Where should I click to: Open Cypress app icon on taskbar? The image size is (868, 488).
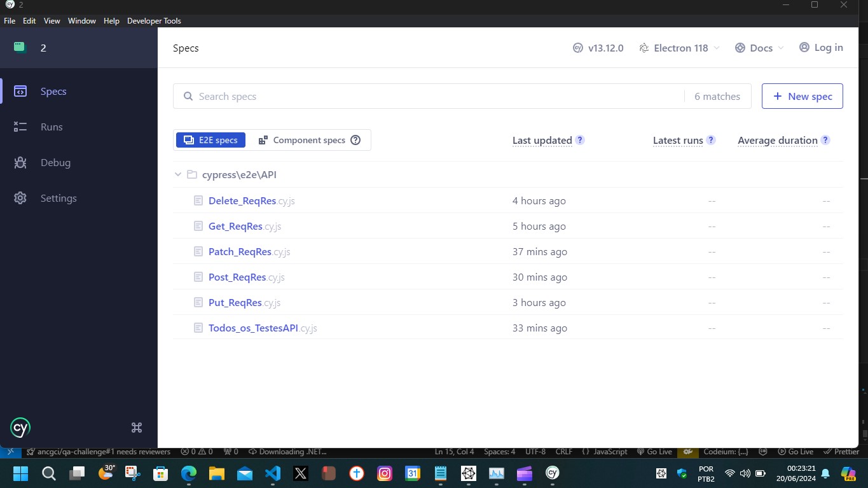(553, 473)
